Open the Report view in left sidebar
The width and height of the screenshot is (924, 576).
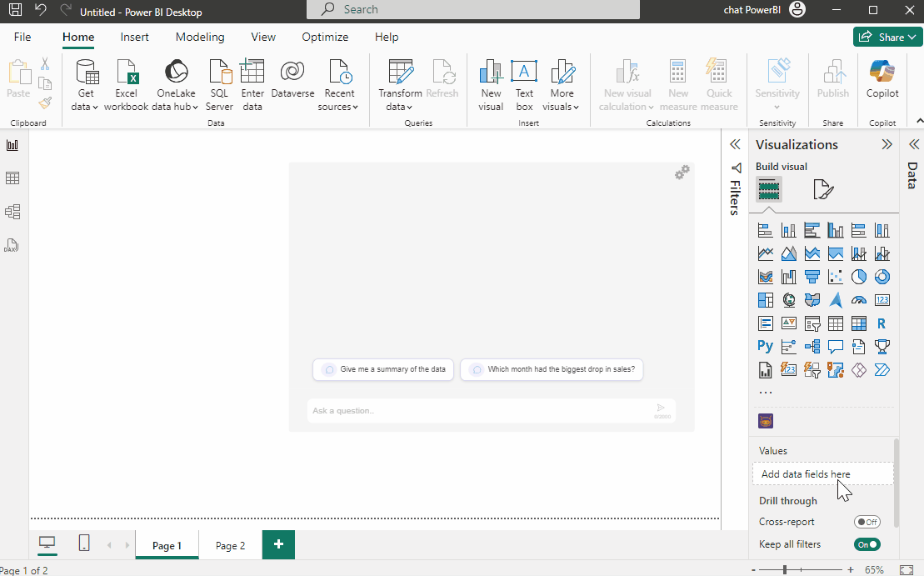click(12, 145)
